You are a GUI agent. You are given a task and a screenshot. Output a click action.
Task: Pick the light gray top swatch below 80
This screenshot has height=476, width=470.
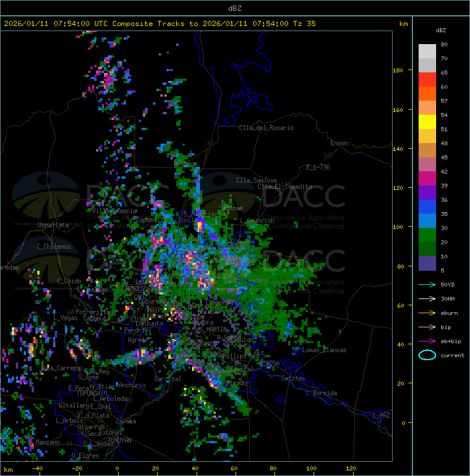click(427, 51)
